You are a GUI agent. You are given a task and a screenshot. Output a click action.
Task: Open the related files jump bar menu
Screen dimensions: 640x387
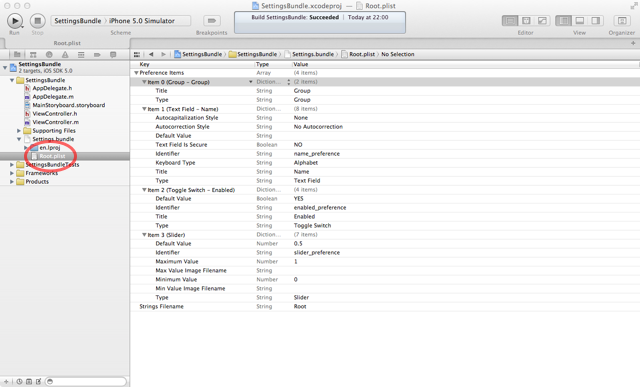coord(137,54)
